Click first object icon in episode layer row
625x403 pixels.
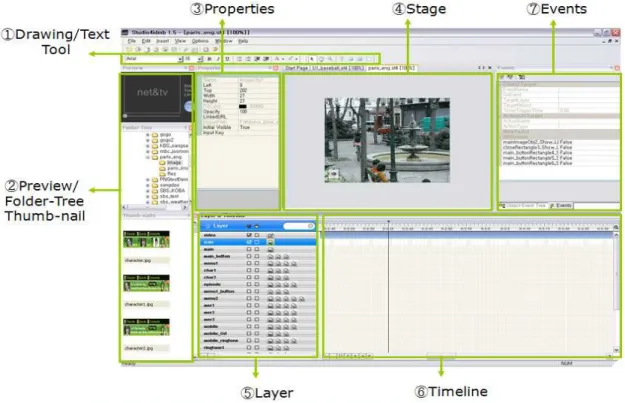[x=270, y=285]
